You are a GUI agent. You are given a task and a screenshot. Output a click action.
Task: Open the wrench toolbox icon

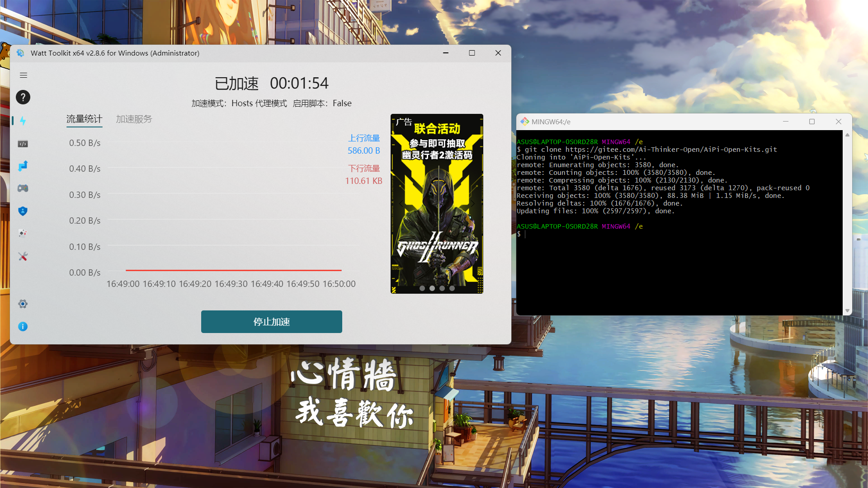[x=23, y=256]
